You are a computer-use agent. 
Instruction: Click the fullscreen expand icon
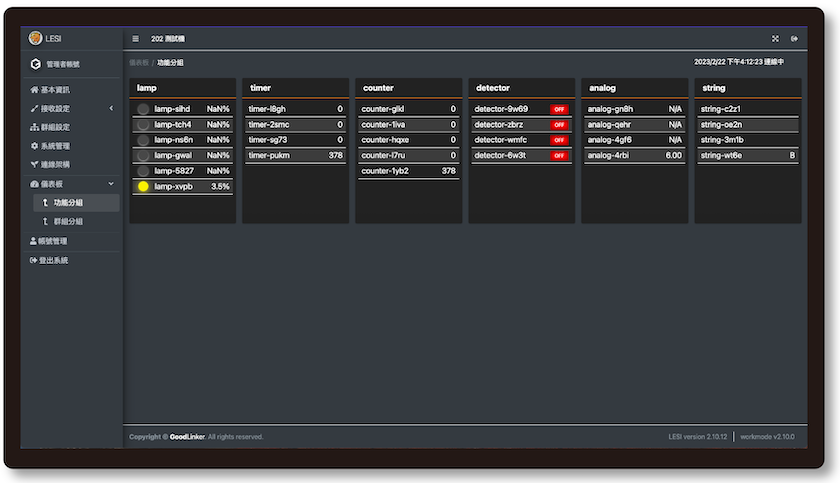point(775,39)
